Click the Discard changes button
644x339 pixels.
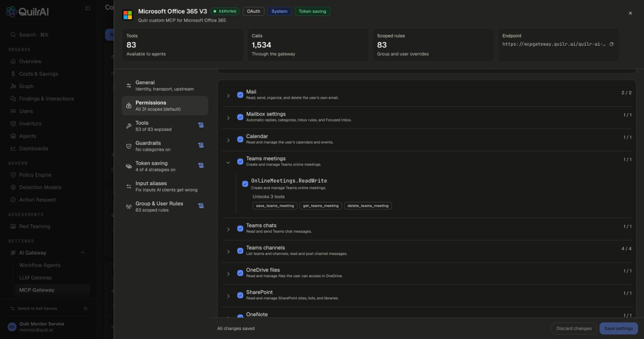coord(574,328)
